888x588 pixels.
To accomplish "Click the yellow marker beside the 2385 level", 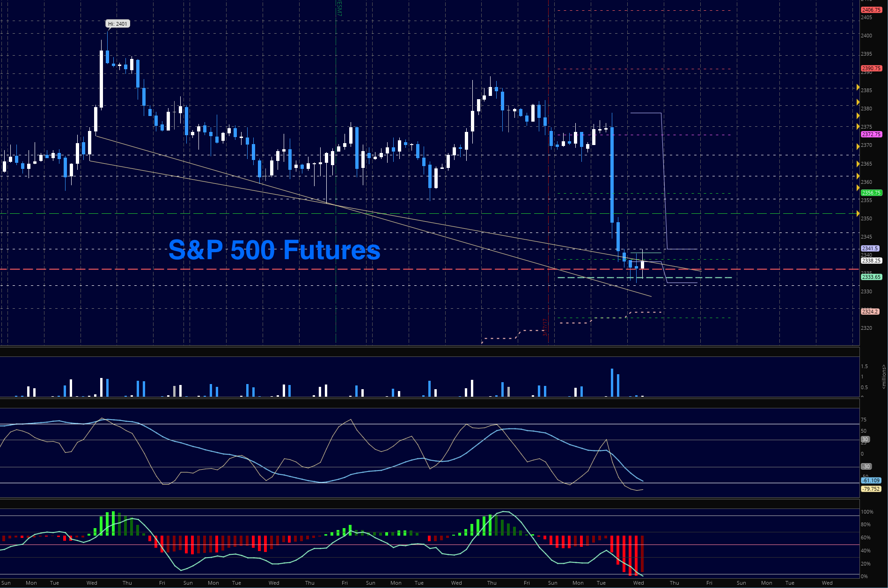I will click(858, 87).
